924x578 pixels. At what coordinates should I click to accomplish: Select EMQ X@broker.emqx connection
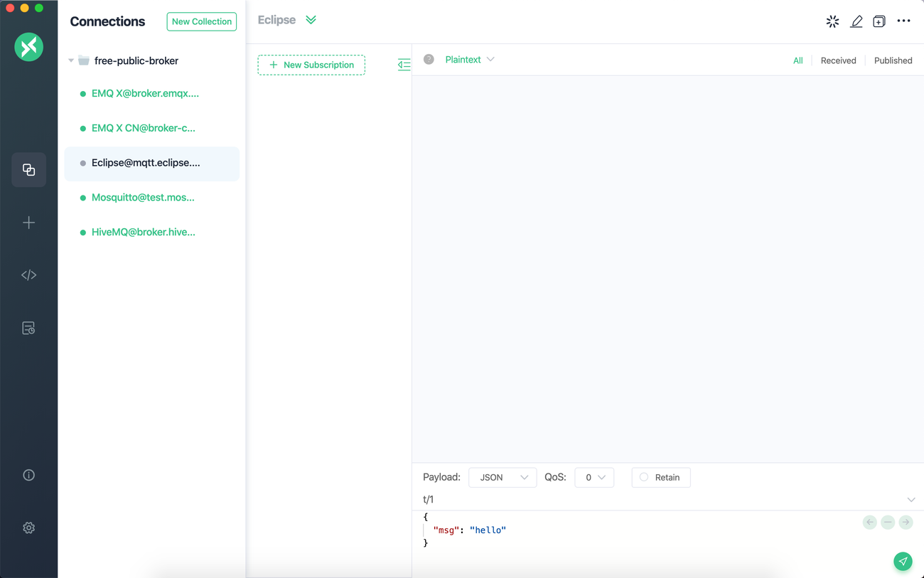pos(151,94)
